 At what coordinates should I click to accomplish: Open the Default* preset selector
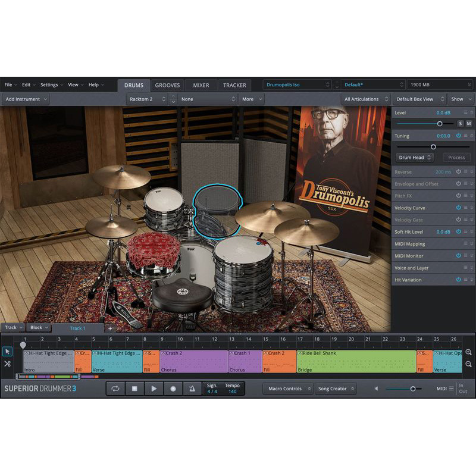pyautogui.click(x=373, y=84)
